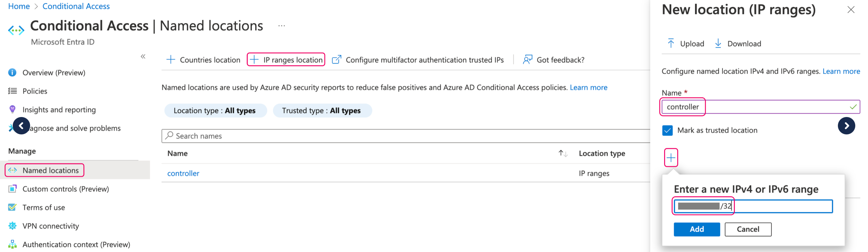This screenshot has width=868, height=252.
Task: Open Configure multifactor authentication trusted IPs
Action: pyautogui.click(x=418, y=60)
